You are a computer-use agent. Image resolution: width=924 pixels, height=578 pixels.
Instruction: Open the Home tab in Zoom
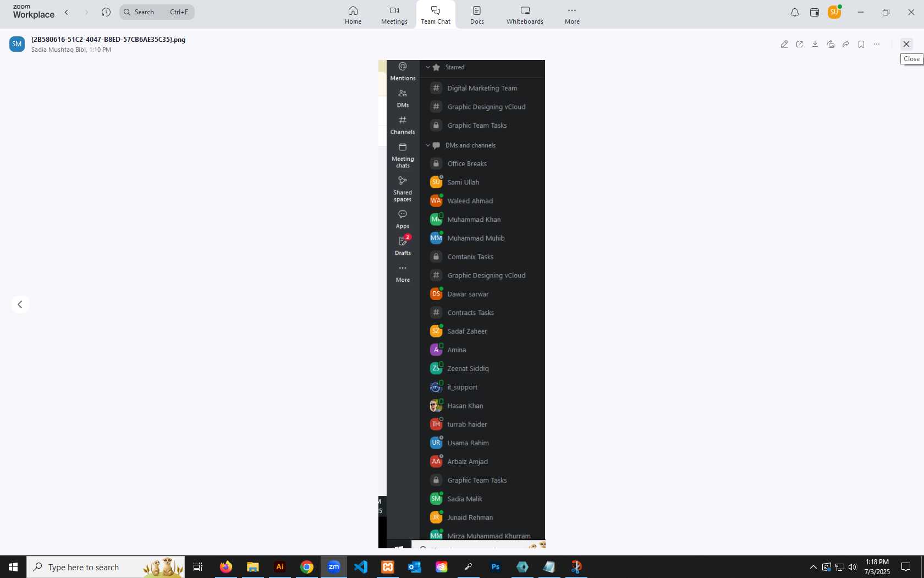tap(353, 15)
